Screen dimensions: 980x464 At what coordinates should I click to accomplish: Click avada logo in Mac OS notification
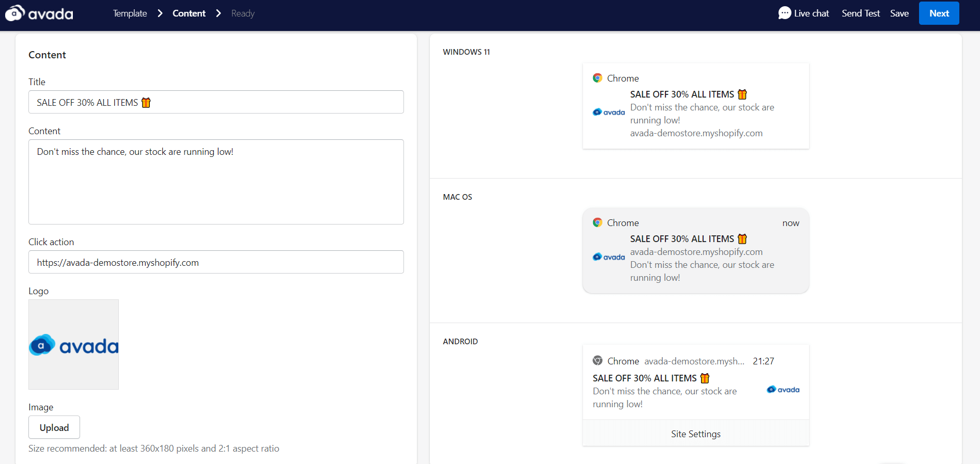click(x=609, y=257)
